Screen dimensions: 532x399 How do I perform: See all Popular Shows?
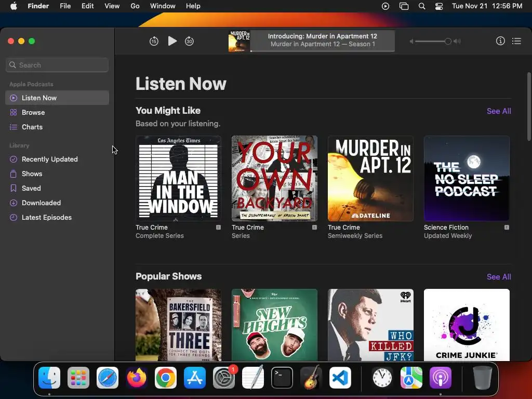498,277
